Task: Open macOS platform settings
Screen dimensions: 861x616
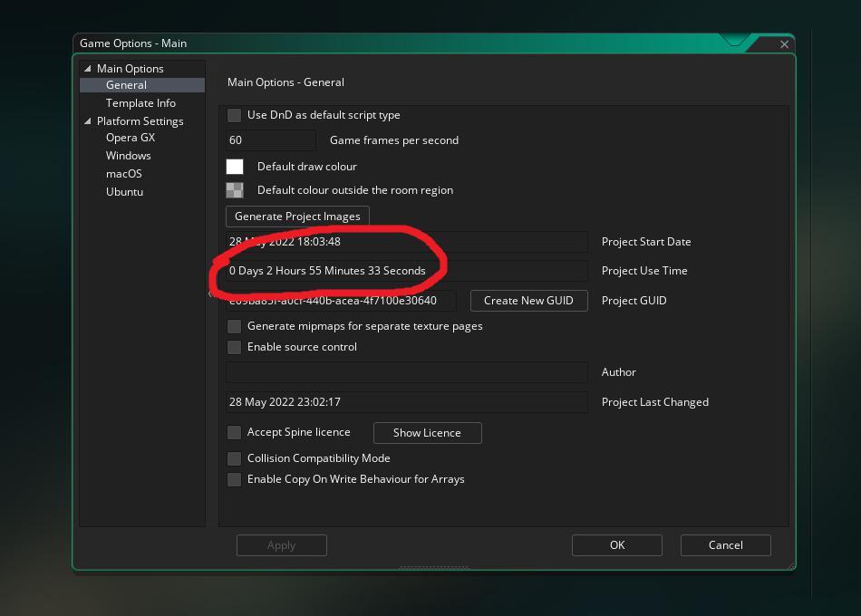Action: [x=123, y=174]
